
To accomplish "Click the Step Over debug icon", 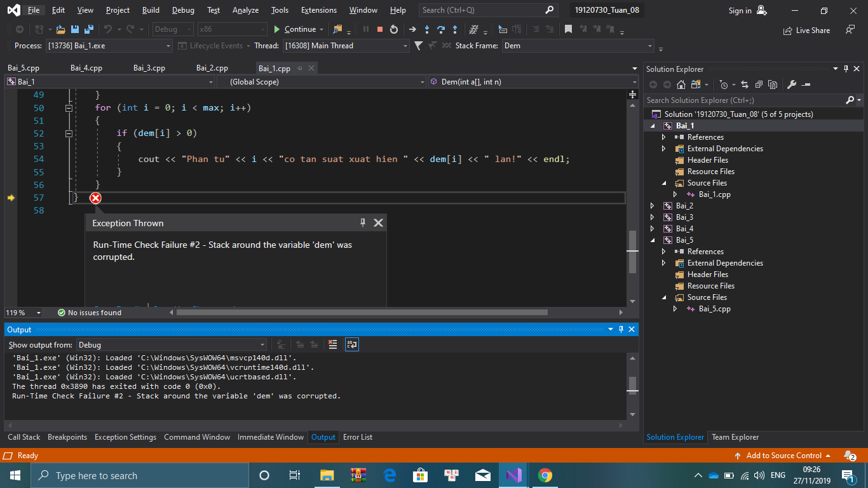I will (x=440, y=29).
